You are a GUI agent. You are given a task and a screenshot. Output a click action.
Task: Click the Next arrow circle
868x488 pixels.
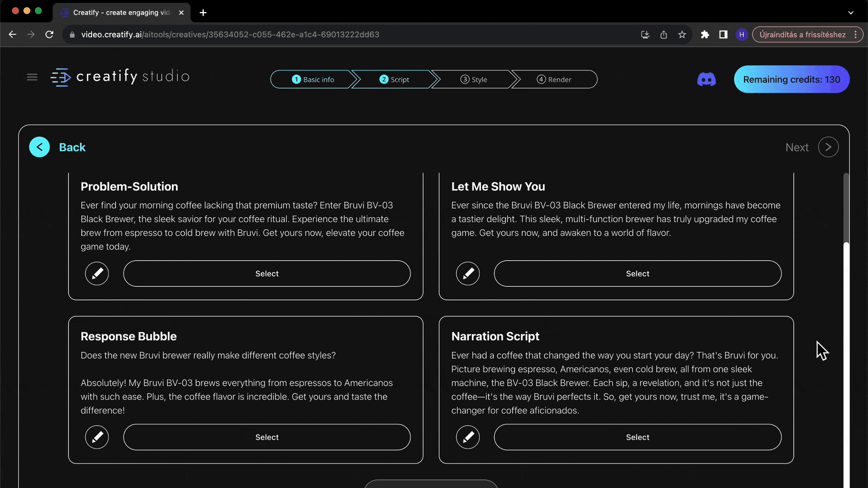(x=828, y=147)
